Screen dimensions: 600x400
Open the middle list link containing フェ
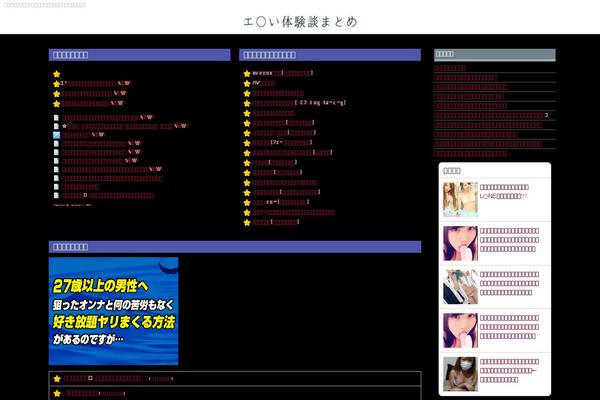282,143
